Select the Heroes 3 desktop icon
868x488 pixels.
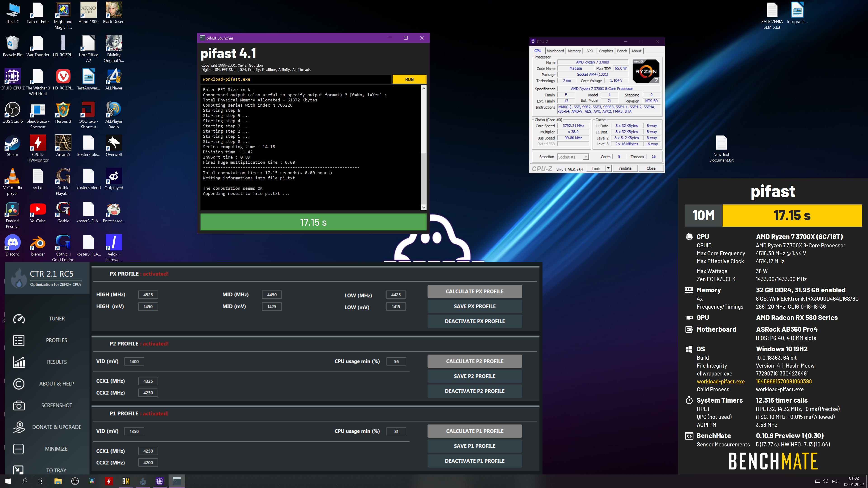pos(63,113)
